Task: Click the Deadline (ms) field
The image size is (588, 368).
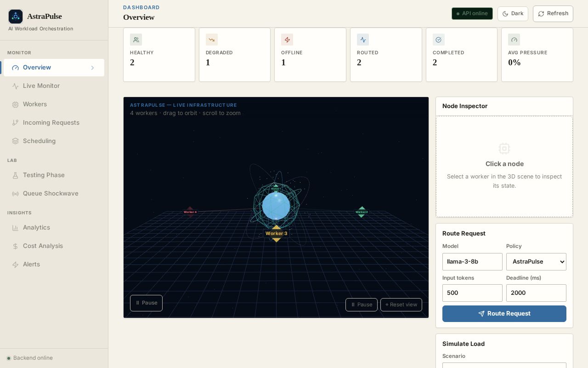Action: [536, 293]
